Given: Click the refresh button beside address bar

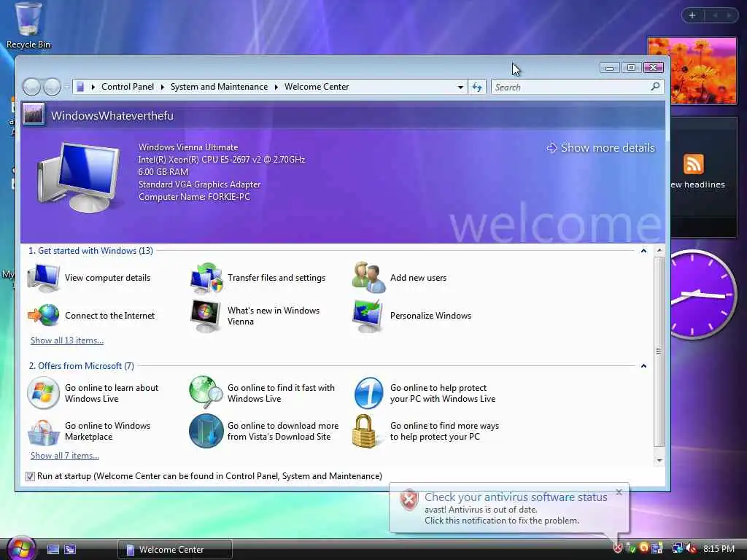Looking at the screenshot, I should pyautogui.click(x=477, y=87).
